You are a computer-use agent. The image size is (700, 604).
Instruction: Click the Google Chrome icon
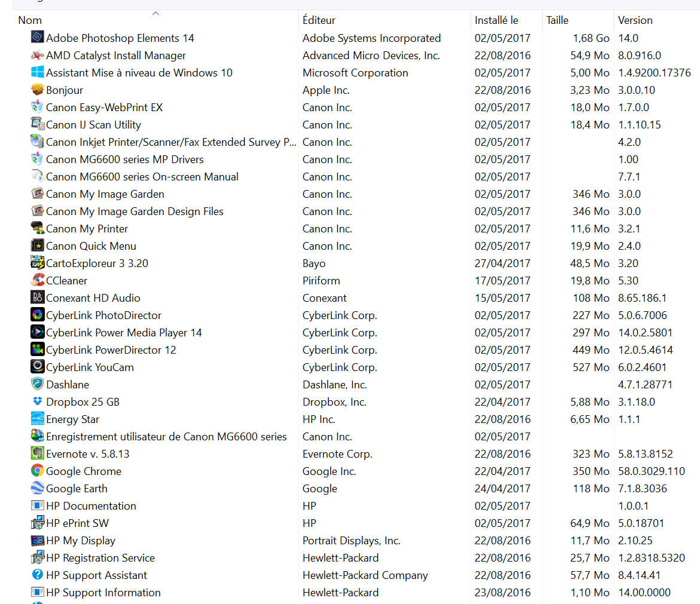[x=38, y=470]
